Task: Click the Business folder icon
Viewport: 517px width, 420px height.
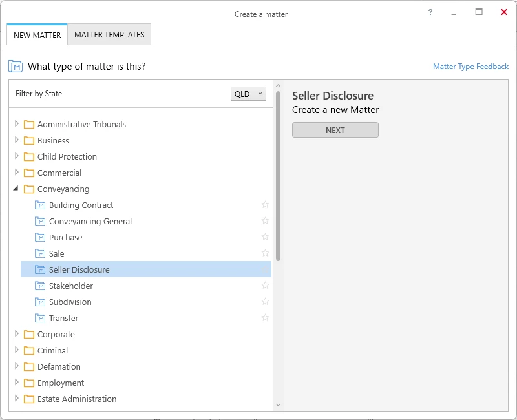Action: (x=28, y=141)
